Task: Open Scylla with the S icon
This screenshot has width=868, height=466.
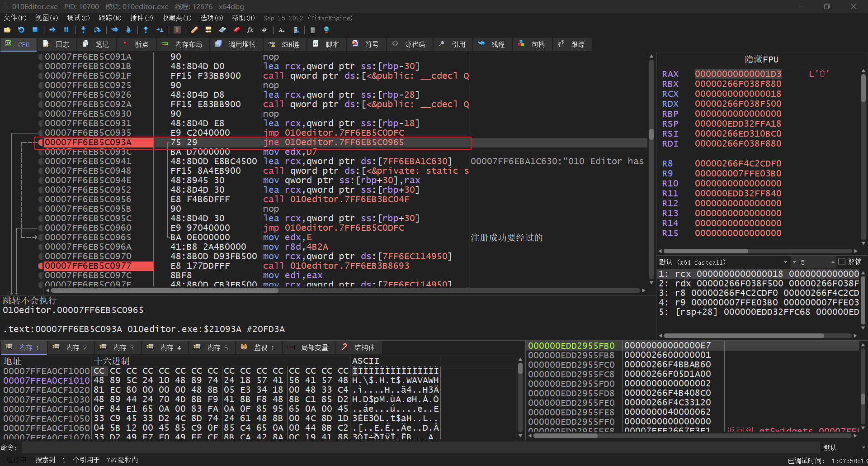Action: (x=177, y=30)
